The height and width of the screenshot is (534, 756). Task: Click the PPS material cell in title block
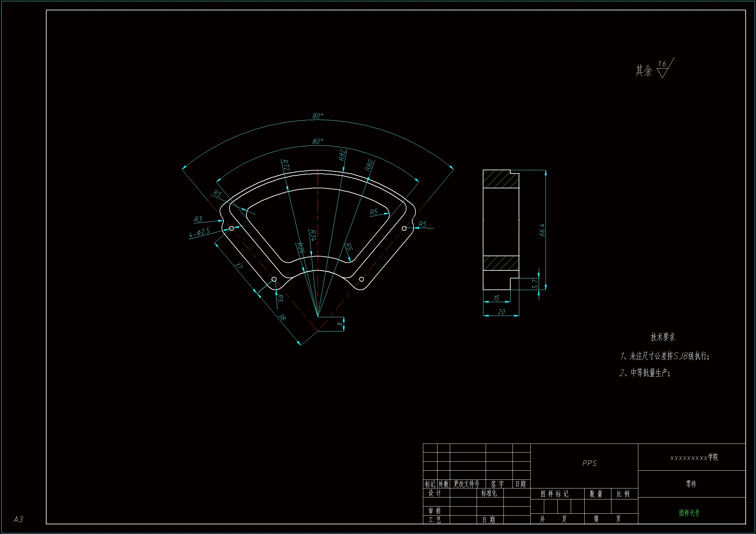[589, 463]
